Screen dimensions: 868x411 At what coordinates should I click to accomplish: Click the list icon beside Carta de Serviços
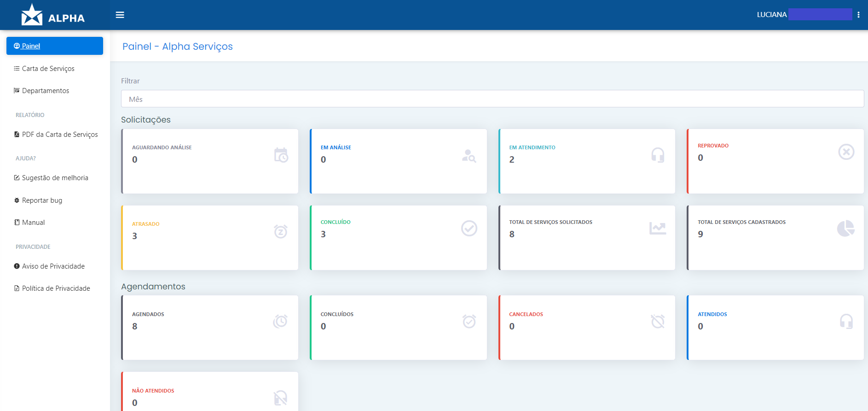(17, 68)
